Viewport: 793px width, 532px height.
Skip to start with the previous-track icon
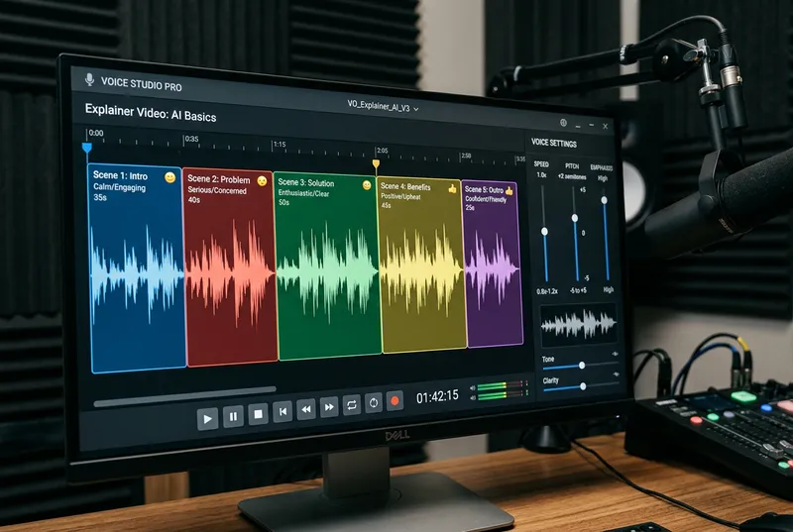(283, 410)
